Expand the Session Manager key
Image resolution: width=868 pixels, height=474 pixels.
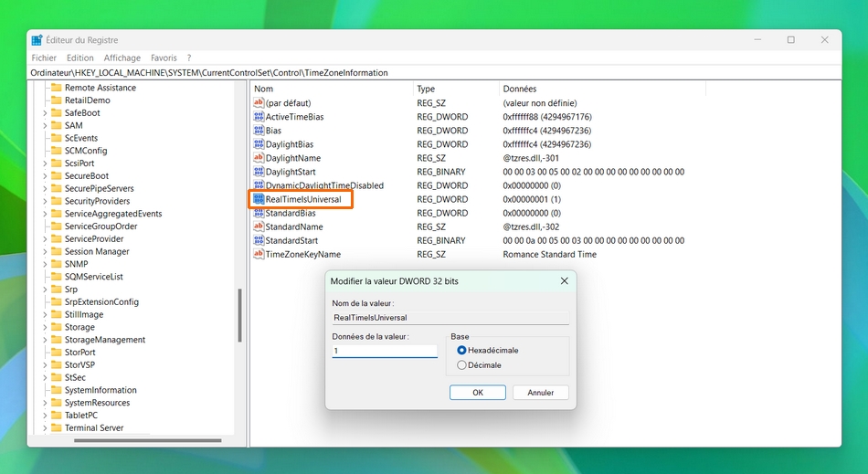point(45,252)
